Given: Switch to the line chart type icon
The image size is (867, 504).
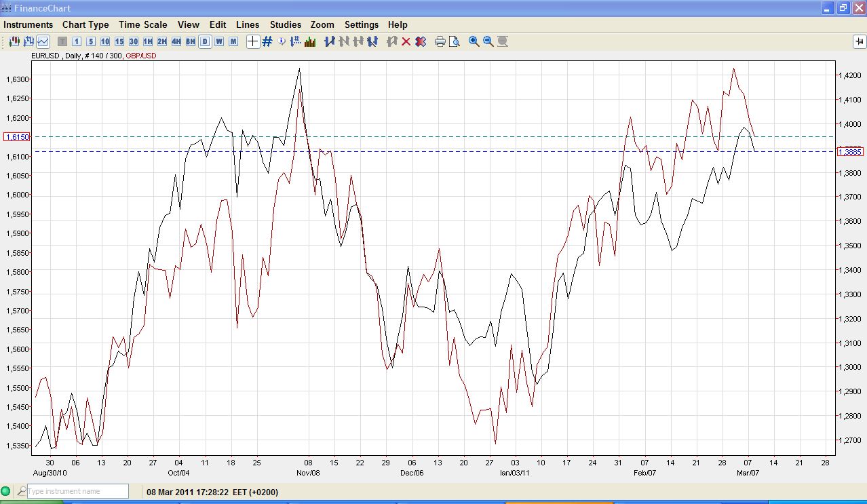Looking at the screenshot, I should 43,41.
